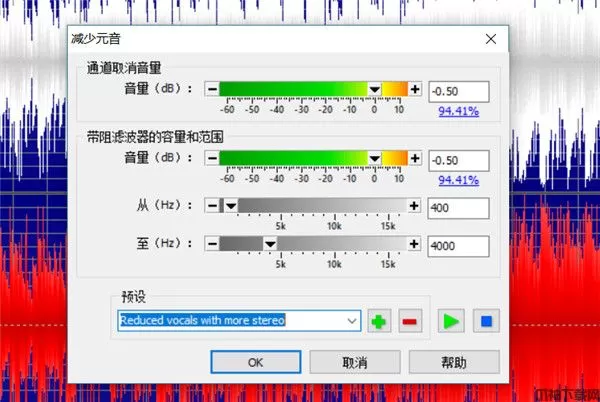Screen dimensions: 600x402
Task: Decrease the 至 (Hz) frequency with minus
Action: pyautogui.click(x=212, y=244)
